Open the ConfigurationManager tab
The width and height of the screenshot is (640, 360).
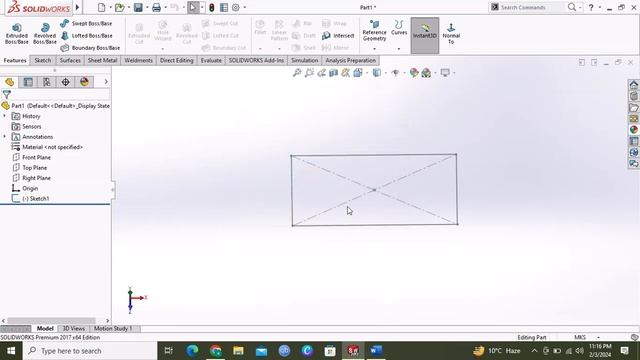tap(47, 82)
